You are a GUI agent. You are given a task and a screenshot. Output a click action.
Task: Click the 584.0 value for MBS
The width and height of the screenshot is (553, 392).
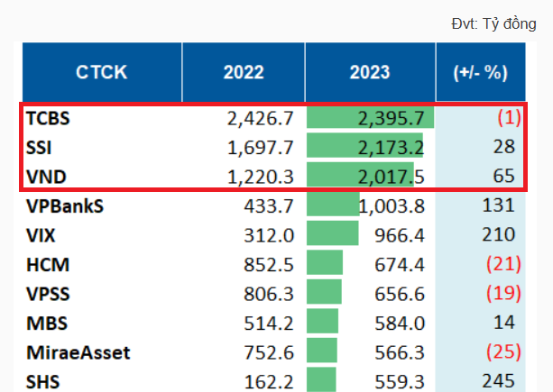pyautogui.click(x=400, y=324)
